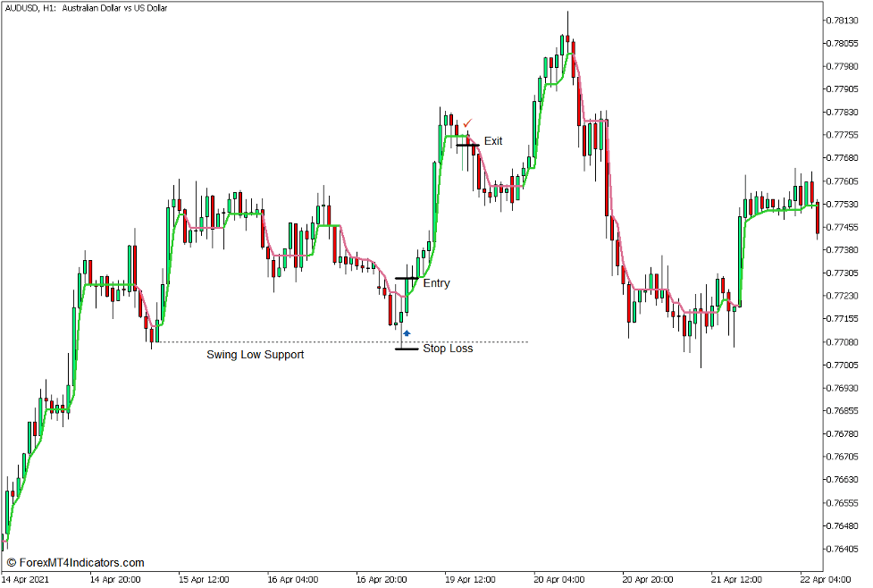Screen dimensions: 873x588
Task: Select the 19 Apr 12:00 time label
Action: point(469,579)
